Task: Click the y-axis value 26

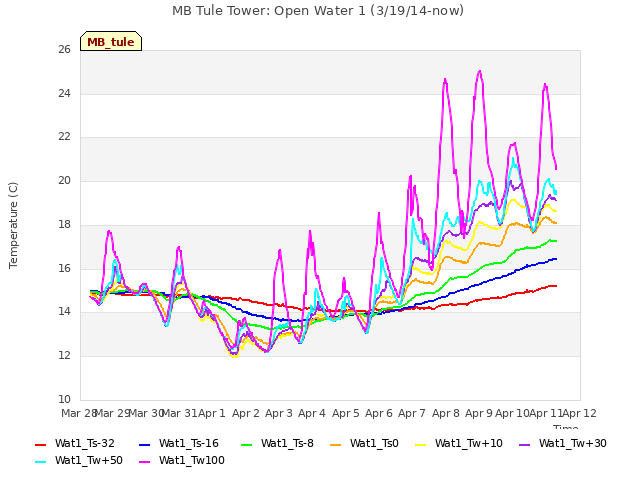Action: [64, 50]
